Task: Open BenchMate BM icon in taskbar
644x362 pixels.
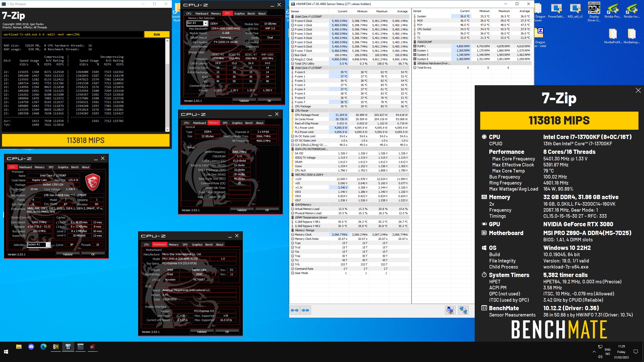Action: coord(56,347)
